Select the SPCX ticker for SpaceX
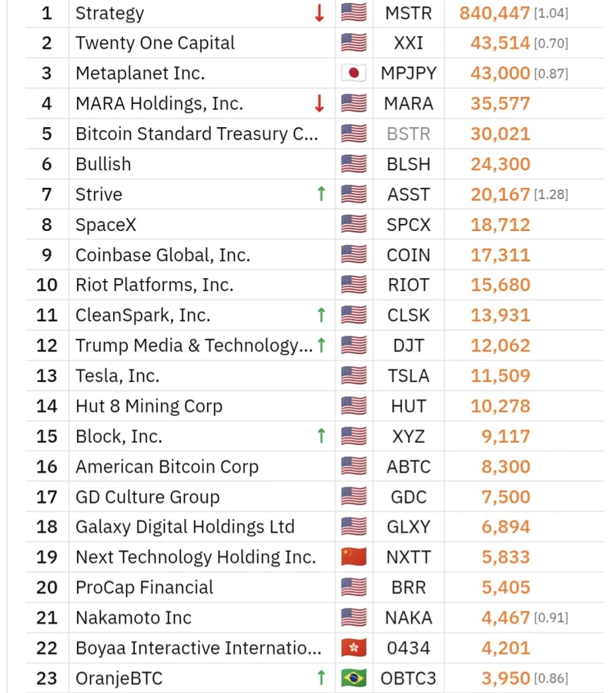 coord(408,225)
